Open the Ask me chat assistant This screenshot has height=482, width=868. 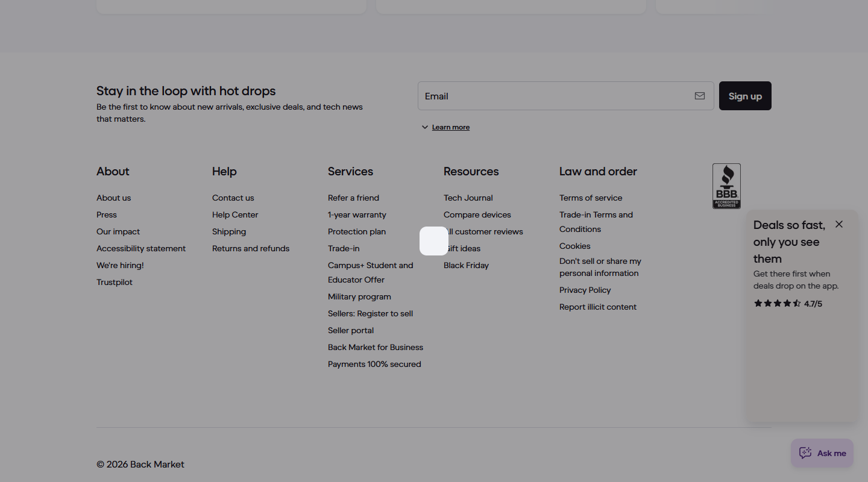tap(822, 453)
